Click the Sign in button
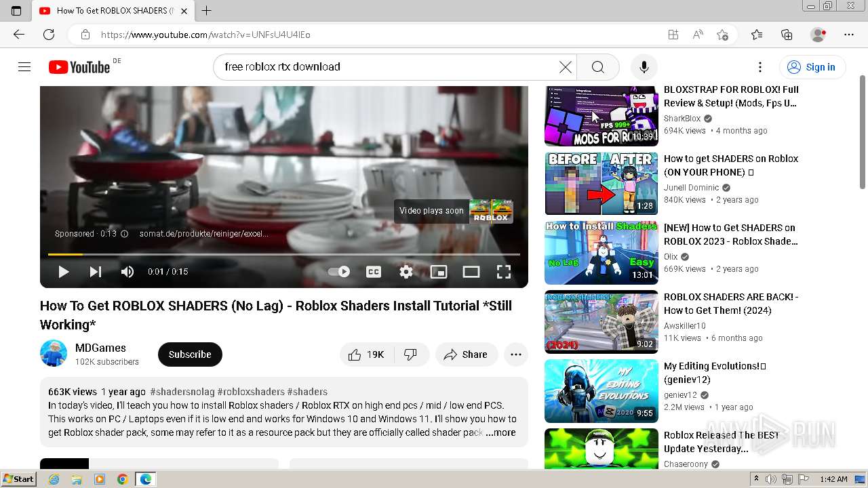The image size is (868, 488). 812,66
